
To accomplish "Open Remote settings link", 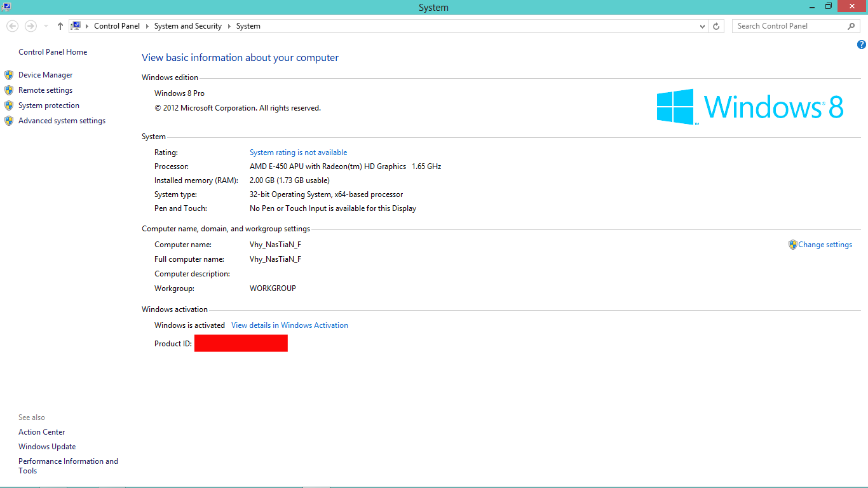I will point(45,90).
